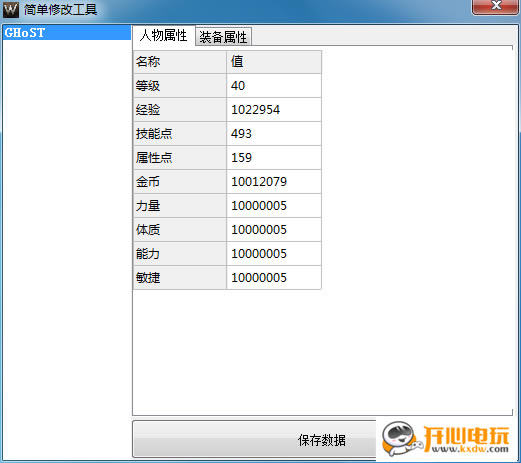Edit the 能力 value cell
521x463 pixels.
pyautogui.click(x=274, y=254)
